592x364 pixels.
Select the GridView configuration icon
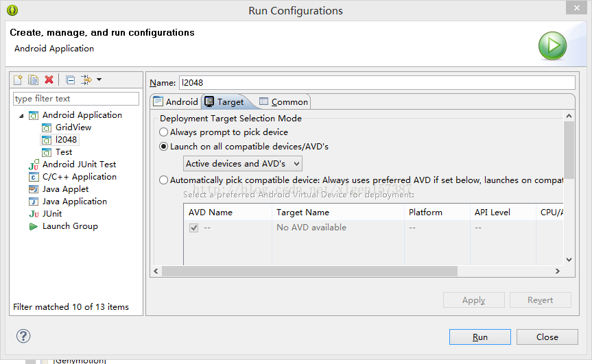(x=47, y=128)
